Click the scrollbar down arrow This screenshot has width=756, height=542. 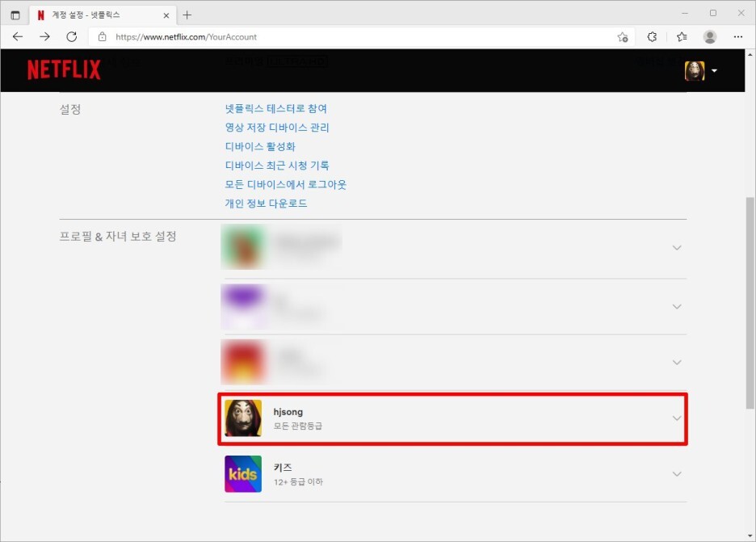click(x=750, y=536)
